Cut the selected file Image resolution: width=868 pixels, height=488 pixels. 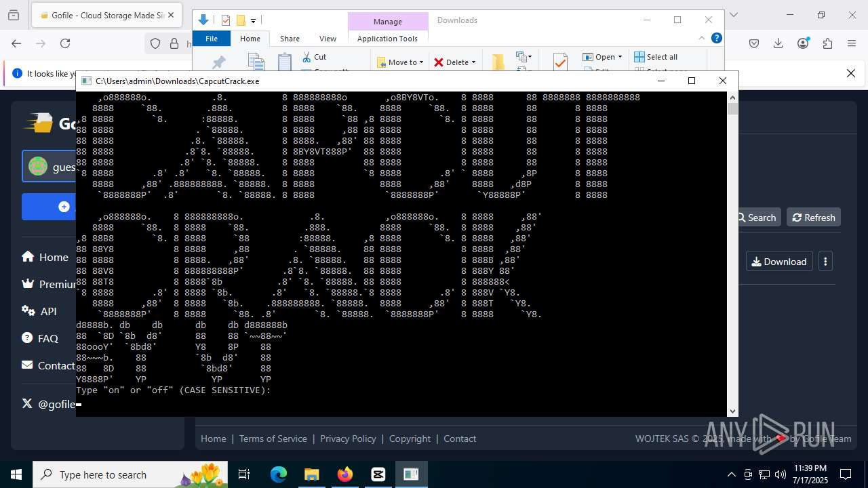click(315, 57)
